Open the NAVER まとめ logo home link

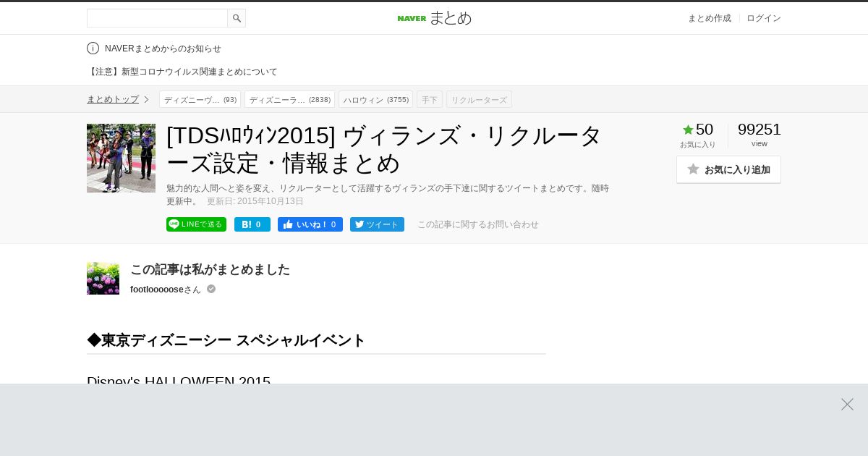point(434,18)
